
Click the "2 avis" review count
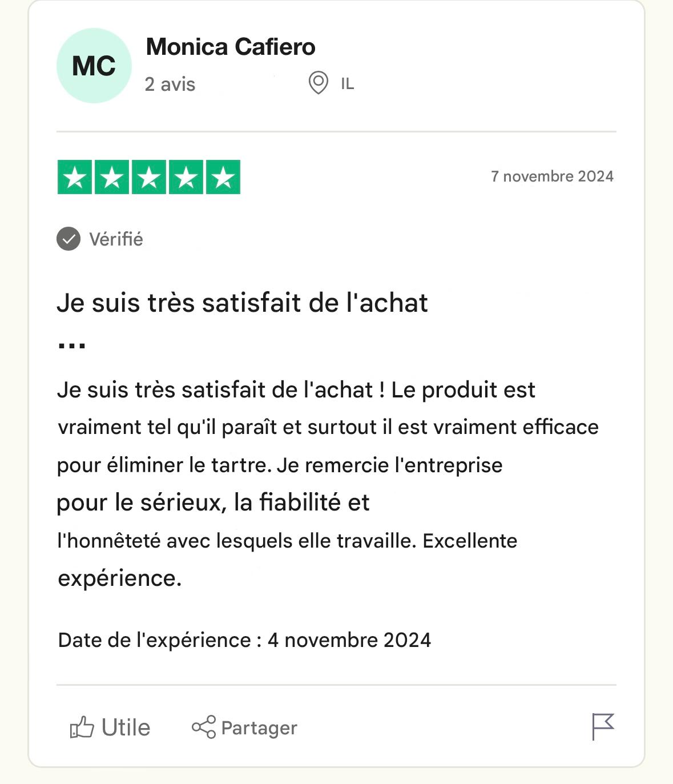point(170,85)
